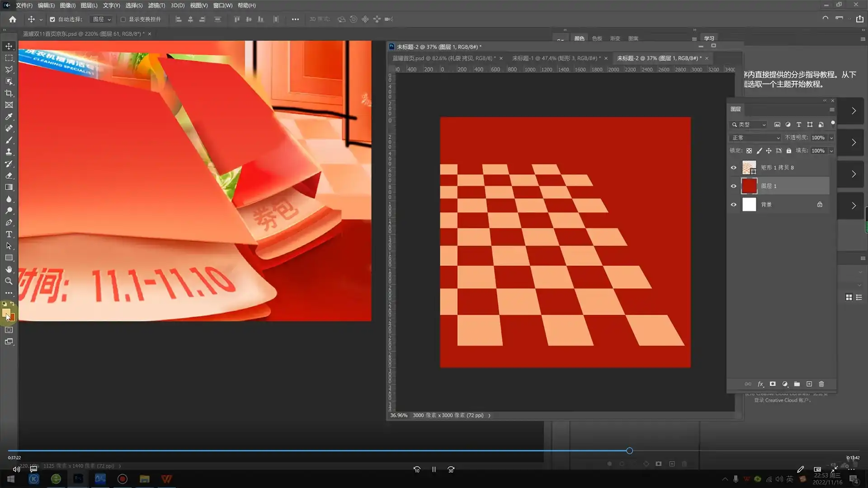
Task: Create new group folder icon in layers panel
Action: click(797, 384)
